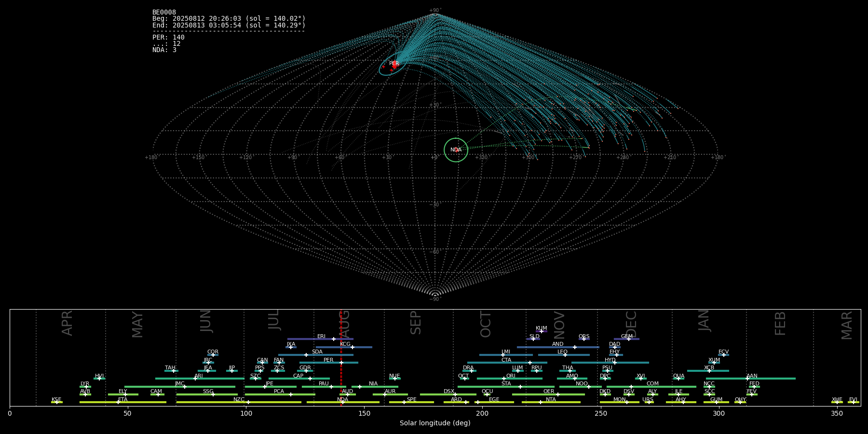Select the SSG shower label in timeline

point(208,392)
